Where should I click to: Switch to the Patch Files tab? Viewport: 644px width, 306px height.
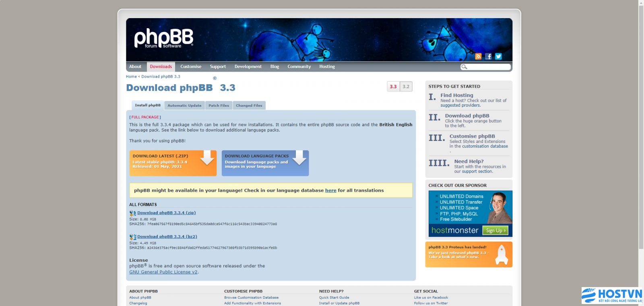pyautogui.click(x=219, y=105)
